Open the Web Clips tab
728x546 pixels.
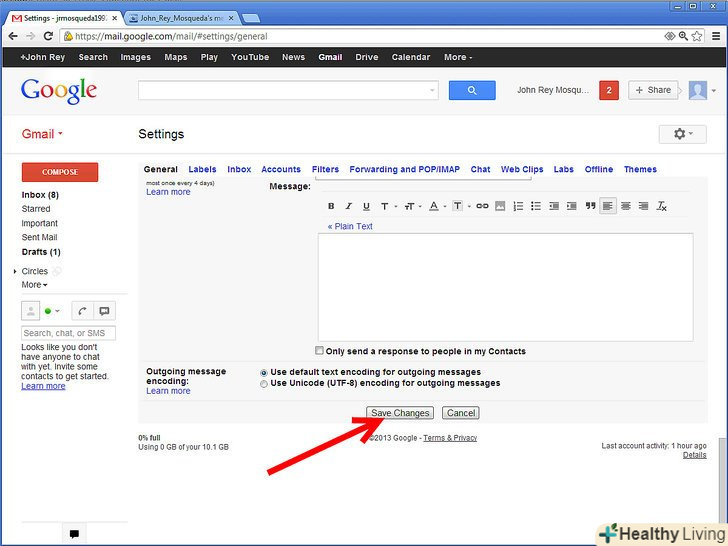click(x=522, y=169)
